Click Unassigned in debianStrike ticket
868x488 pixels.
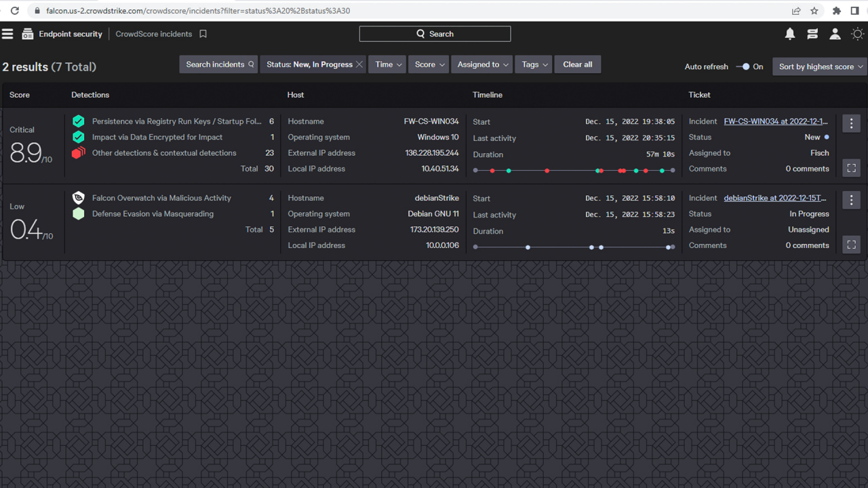click(808, 230)
